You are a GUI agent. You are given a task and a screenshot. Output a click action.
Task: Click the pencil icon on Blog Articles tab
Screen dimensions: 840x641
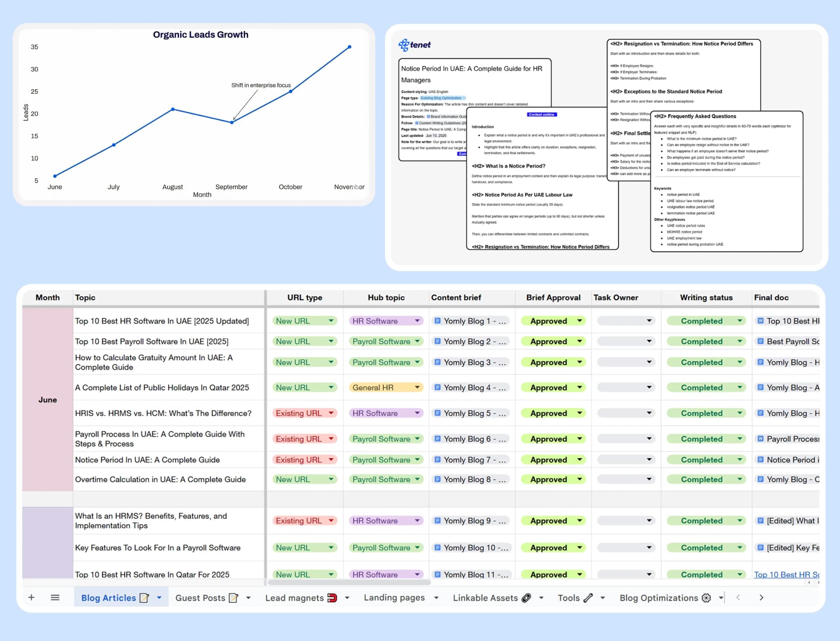pyautogui.click(x=144, y=597)
